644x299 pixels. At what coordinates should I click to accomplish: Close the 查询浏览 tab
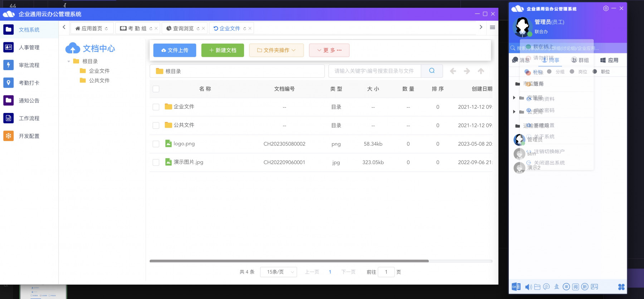204,28
